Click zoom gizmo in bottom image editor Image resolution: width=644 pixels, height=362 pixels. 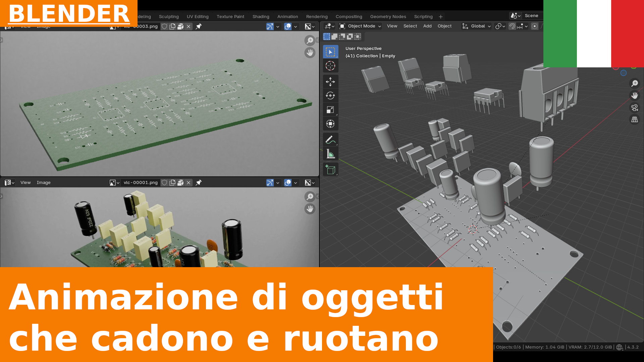click(310, 196)
